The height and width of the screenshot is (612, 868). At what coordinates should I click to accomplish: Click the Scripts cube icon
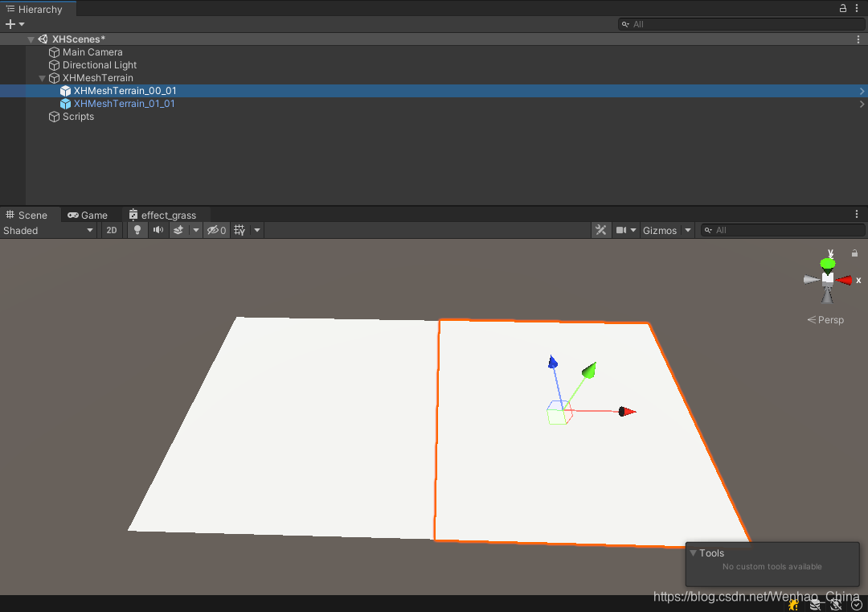[x=55, y=117]
